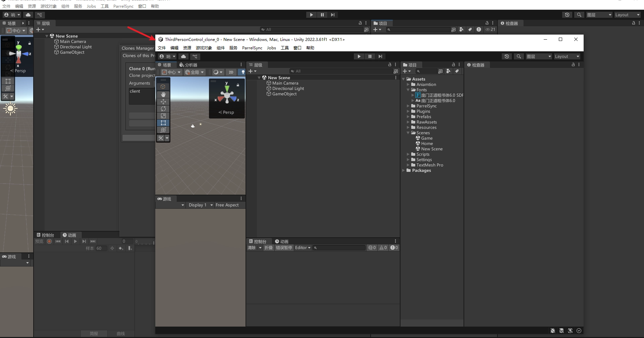Switch to the 分析器 tab in clone window

[x=189, y=65]
